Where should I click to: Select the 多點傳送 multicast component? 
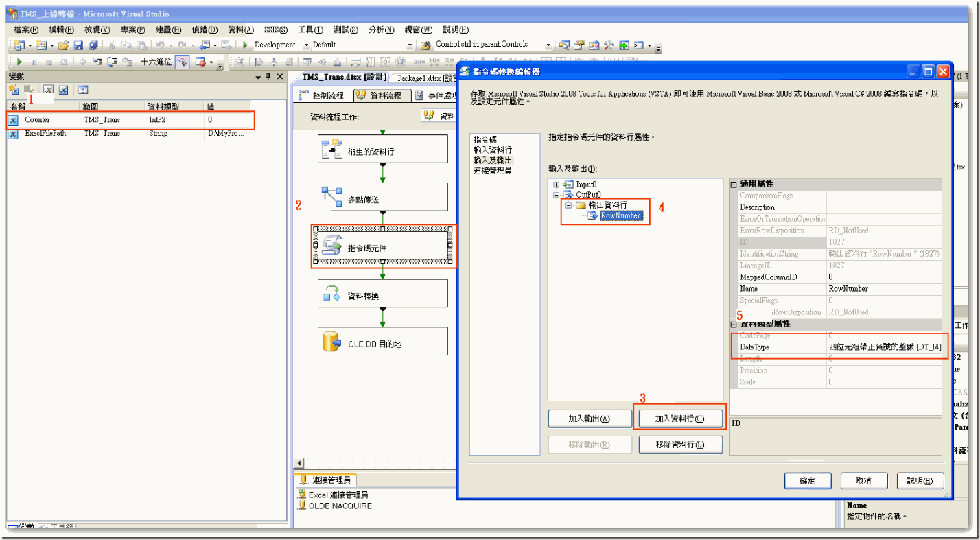point(382,197)
